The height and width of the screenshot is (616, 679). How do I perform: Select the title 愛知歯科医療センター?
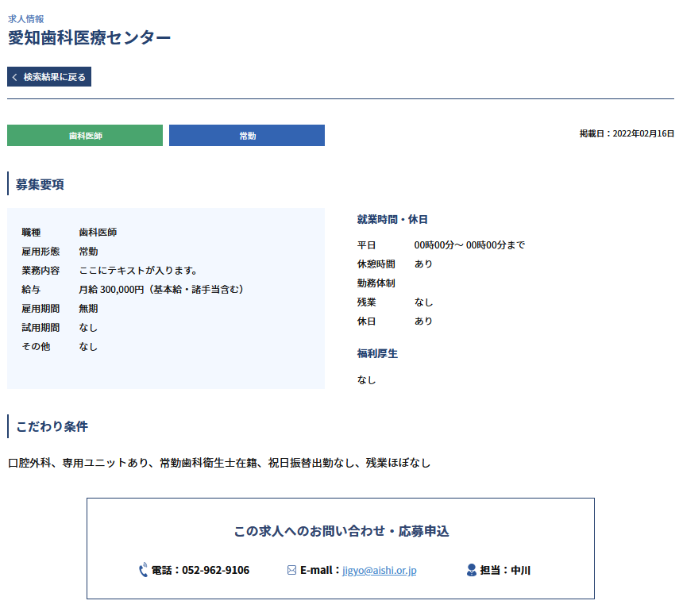pos(89,37)
